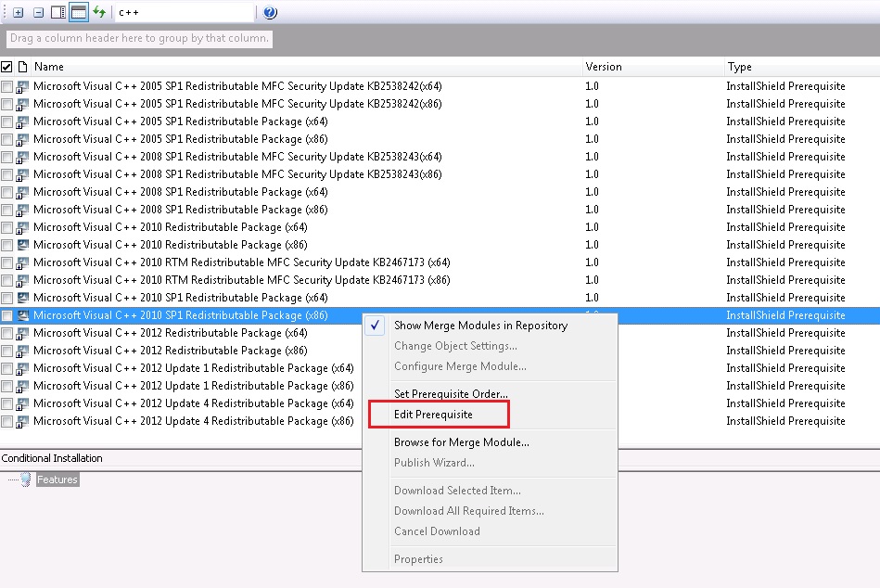Open help with the blue question icon
880x588 pixels.
(270, 13)
